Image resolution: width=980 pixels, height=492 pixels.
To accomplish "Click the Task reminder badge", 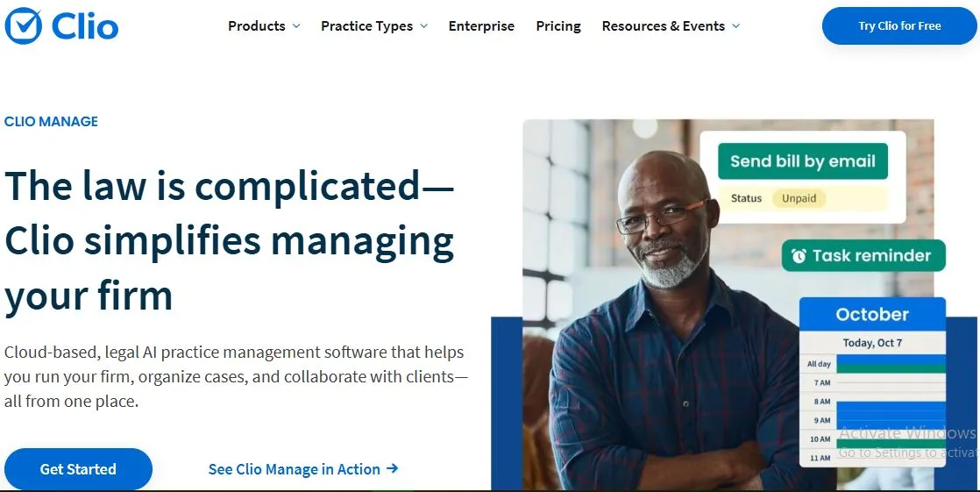I will coord(863,256).
